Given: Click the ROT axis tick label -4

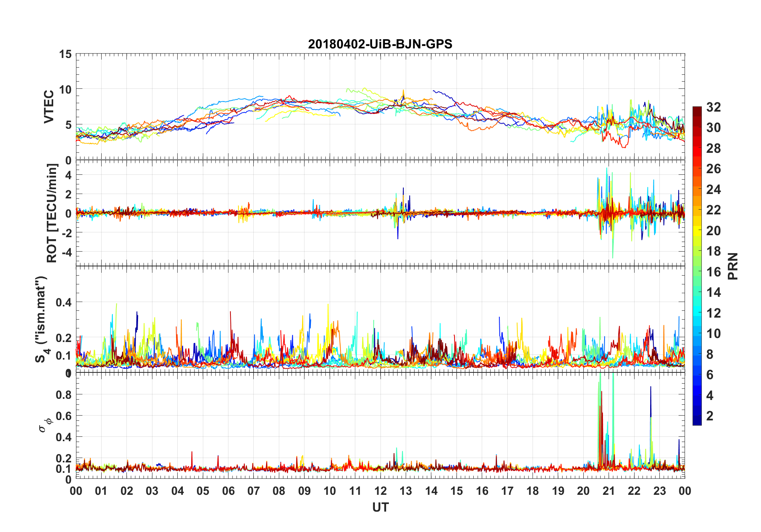Looking at the screenshot, I should coord(67,252).
